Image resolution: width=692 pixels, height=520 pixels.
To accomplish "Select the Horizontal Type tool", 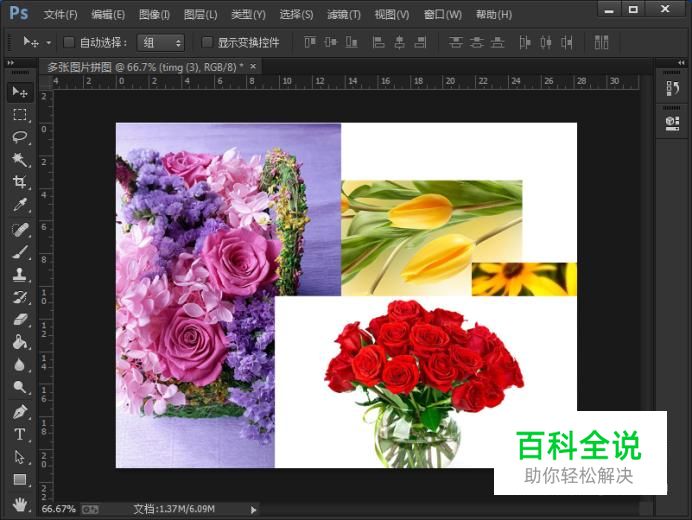I will 19,434.
